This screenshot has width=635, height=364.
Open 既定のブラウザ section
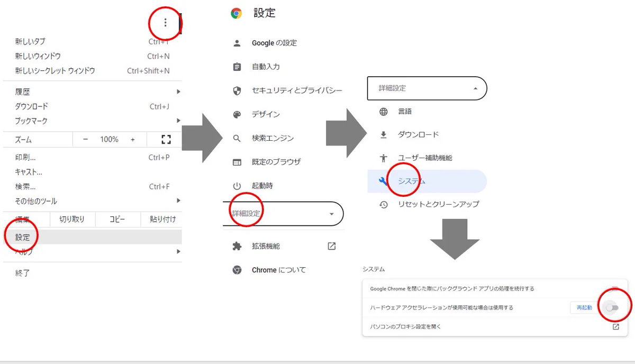pyautogui.click(x=276, y=162)
